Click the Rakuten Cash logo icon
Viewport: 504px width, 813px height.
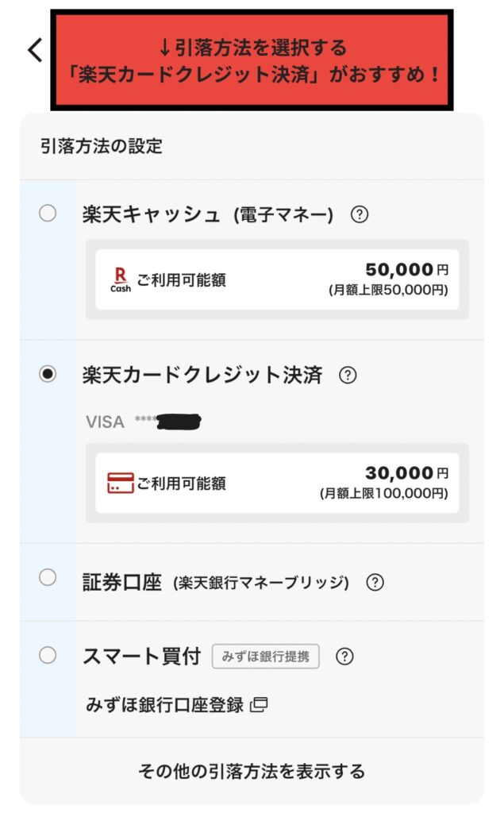coord(121,280)
